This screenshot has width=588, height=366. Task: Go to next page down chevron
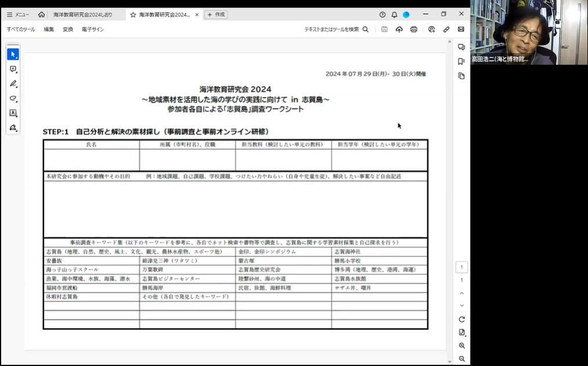coord(462,305)
